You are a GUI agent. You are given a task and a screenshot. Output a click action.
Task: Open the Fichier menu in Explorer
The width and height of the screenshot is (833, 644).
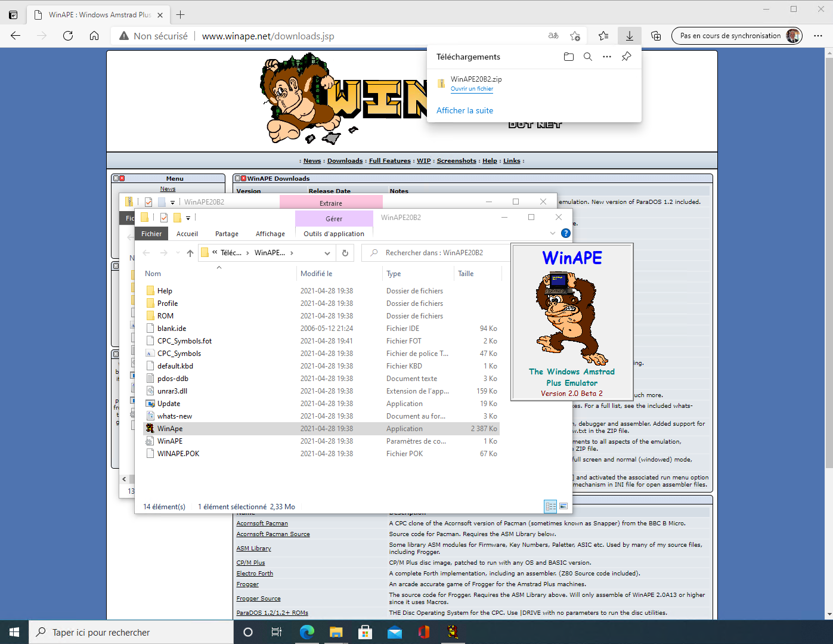click(x=151, y=234)
